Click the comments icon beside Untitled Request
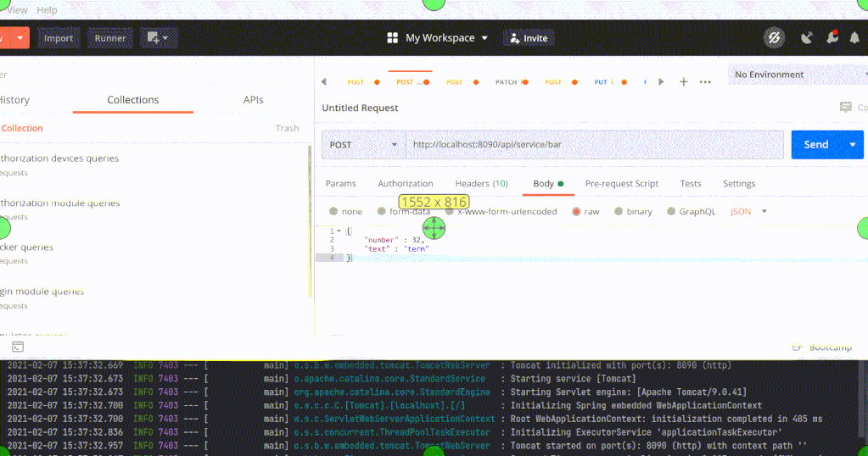 click(845, 108)
